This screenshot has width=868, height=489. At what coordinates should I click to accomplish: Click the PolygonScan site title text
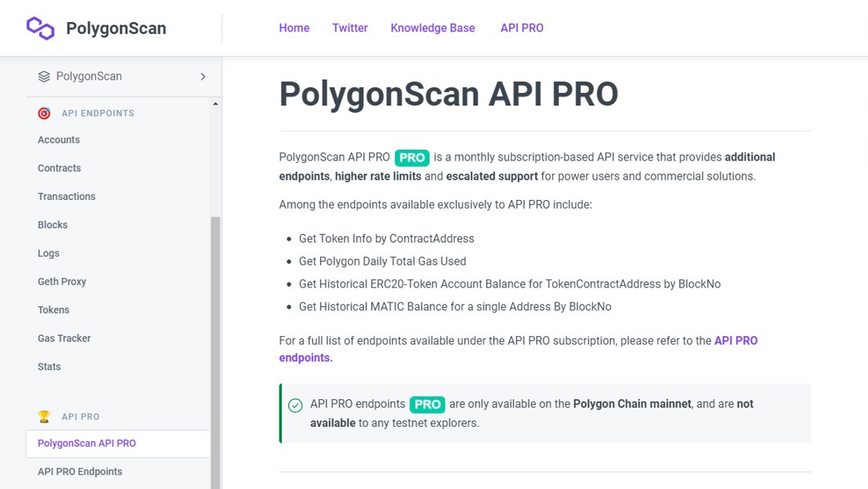pos(116,28)
